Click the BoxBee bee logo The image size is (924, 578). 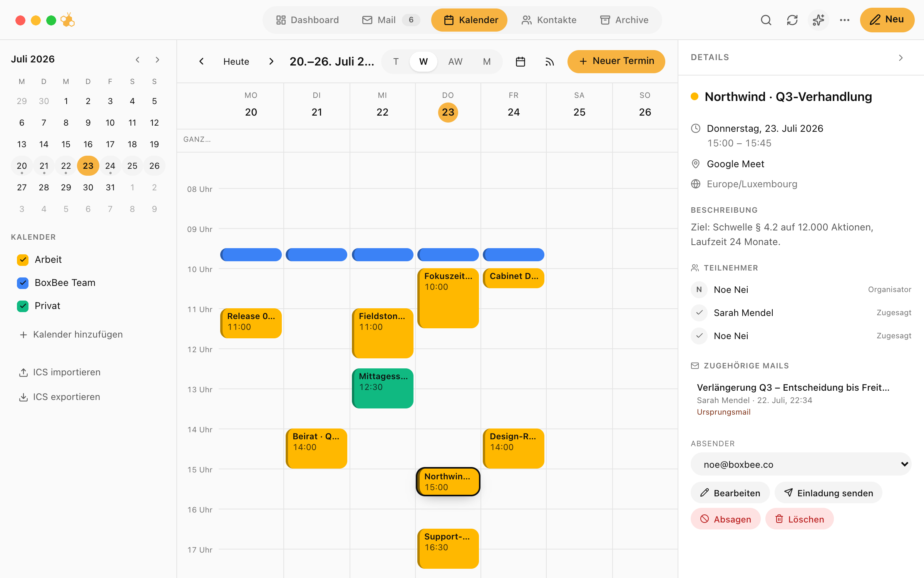(x=68, y=20)
